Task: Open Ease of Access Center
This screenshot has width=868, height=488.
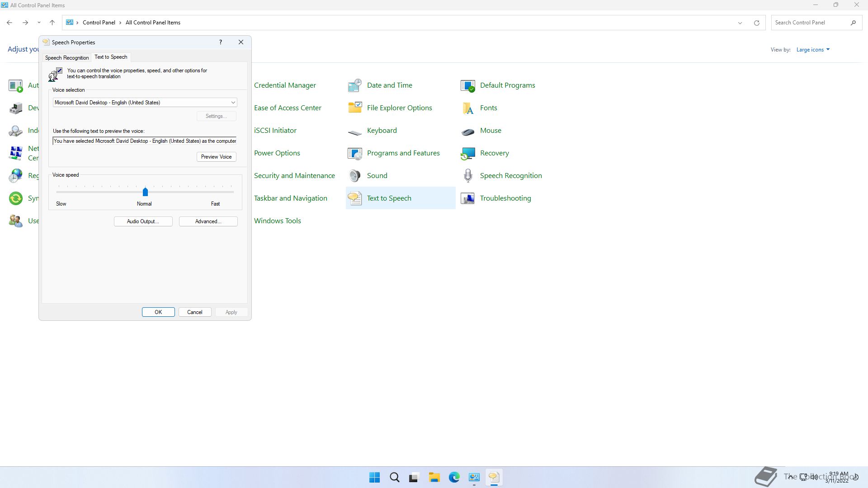Action: 288,108
